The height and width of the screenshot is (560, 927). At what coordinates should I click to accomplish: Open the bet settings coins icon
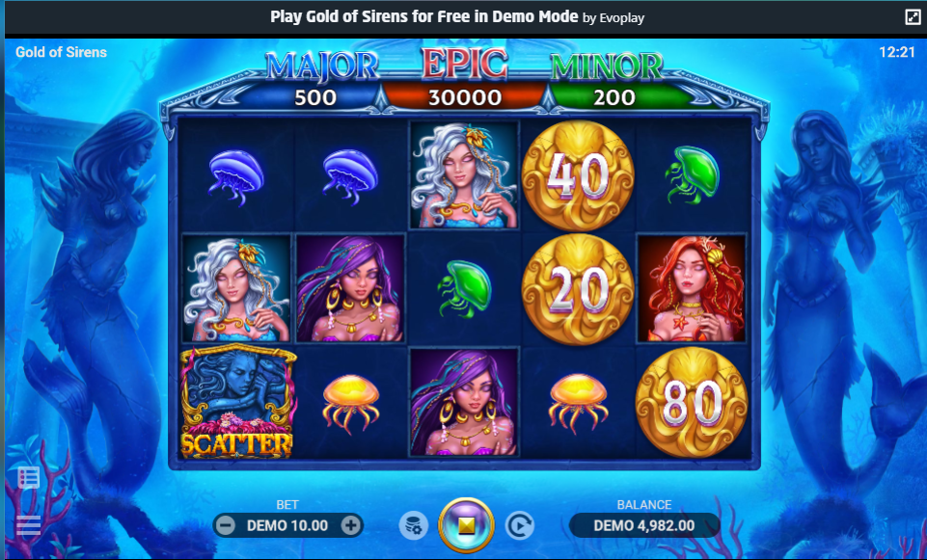[413, 525]
